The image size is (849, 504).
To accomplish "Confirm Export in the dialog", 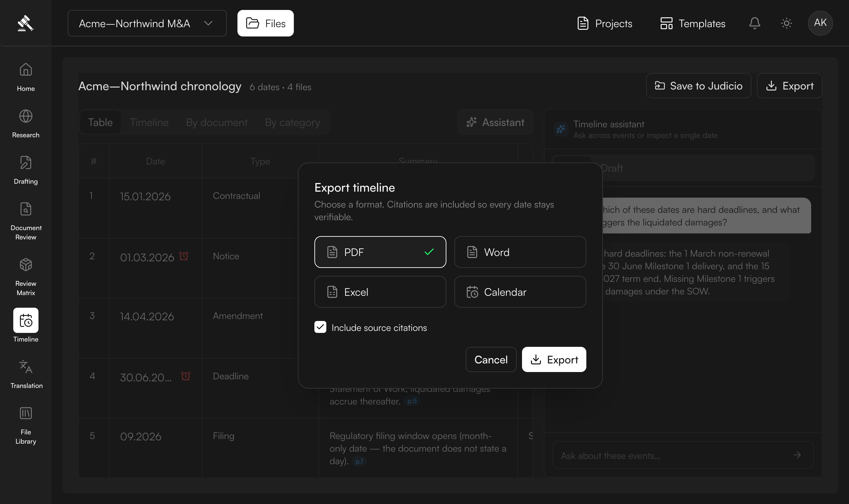I will point(554,359).
